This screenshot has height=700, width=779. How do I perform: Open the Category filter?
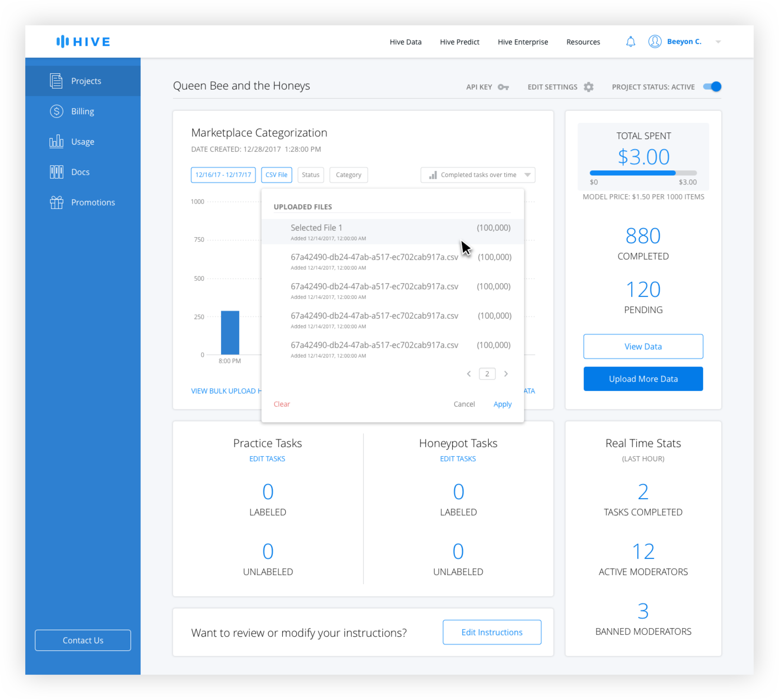pos(348,175)
